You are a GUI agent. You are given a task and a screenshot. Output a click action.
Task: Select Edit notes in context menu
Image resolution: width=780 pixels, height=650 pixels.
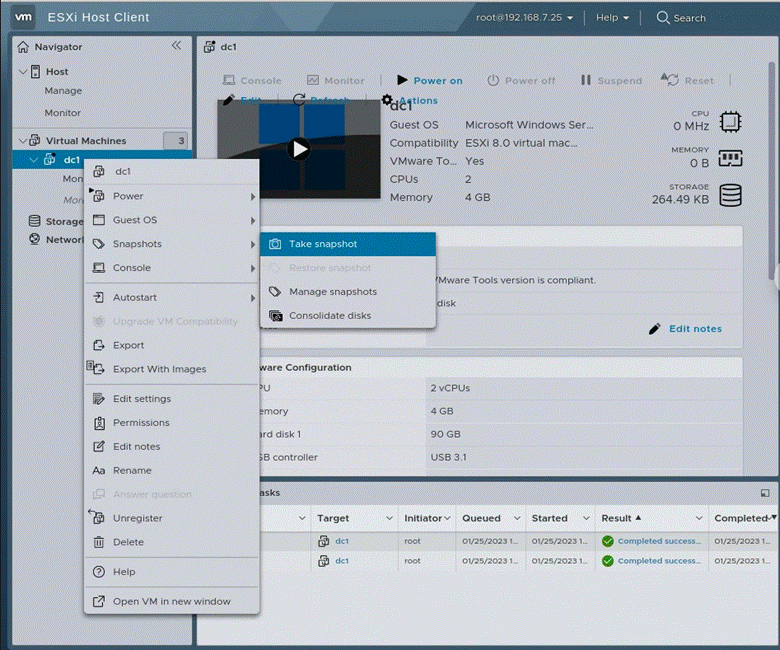(172, 447)
